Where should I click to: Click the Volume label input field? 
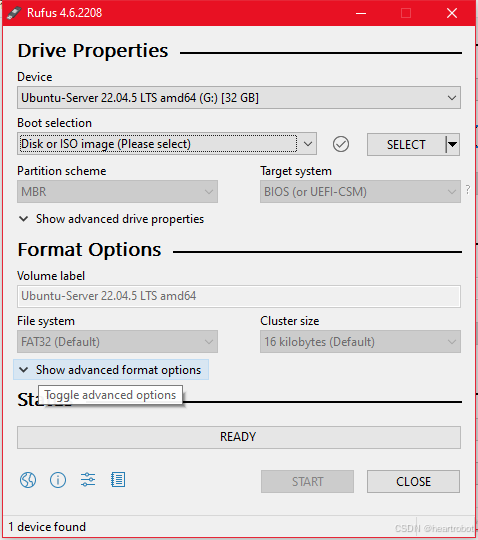(x=239, y=296)
